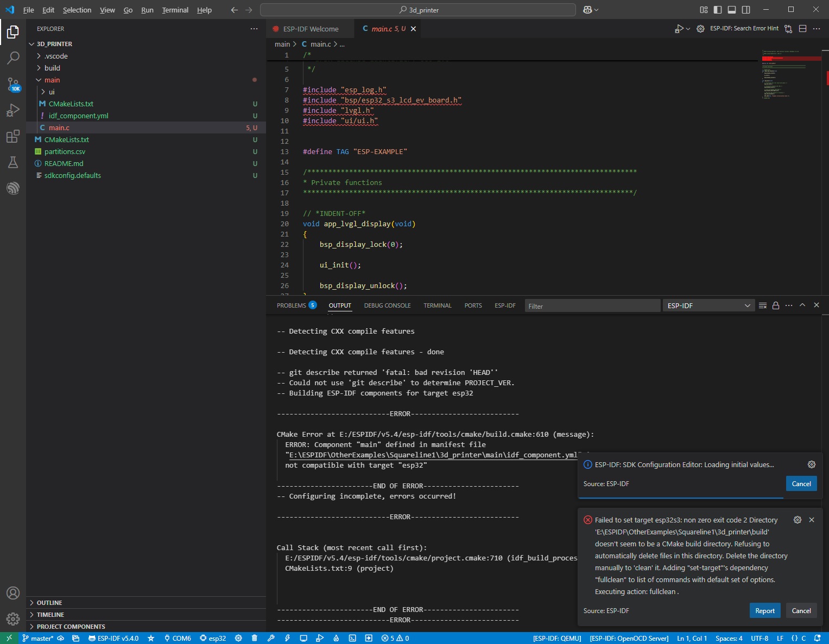The height and width of the screenshot is (644, 829).
Task: Switch to the PORTS tab
Action: click(473, 305)
